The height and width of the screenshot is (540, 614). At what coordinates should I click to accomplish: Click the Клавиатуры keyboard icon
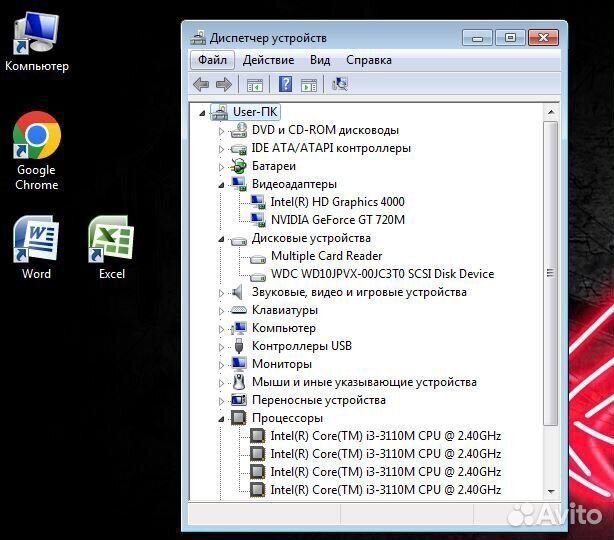pos(238,310)
